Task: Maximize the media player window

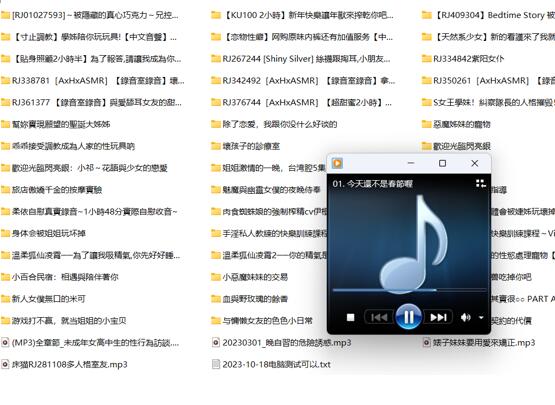Action: 442,163
